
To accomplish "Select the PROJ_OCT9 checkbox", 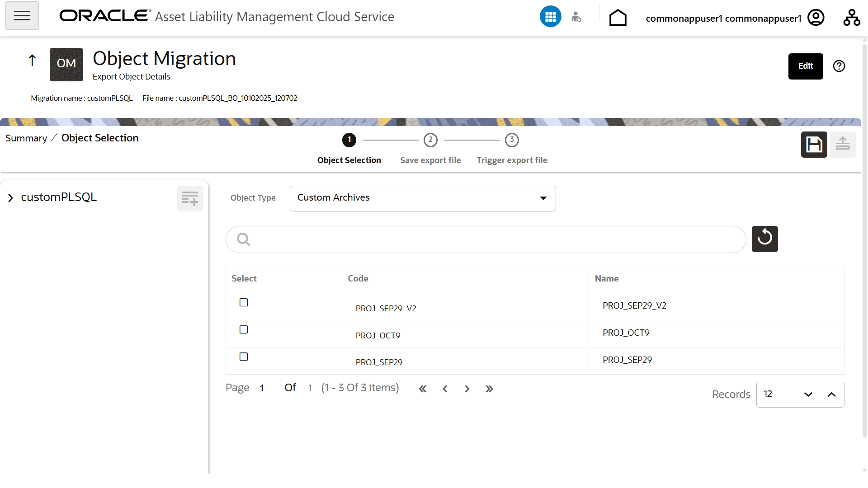I will click(244, 330).
